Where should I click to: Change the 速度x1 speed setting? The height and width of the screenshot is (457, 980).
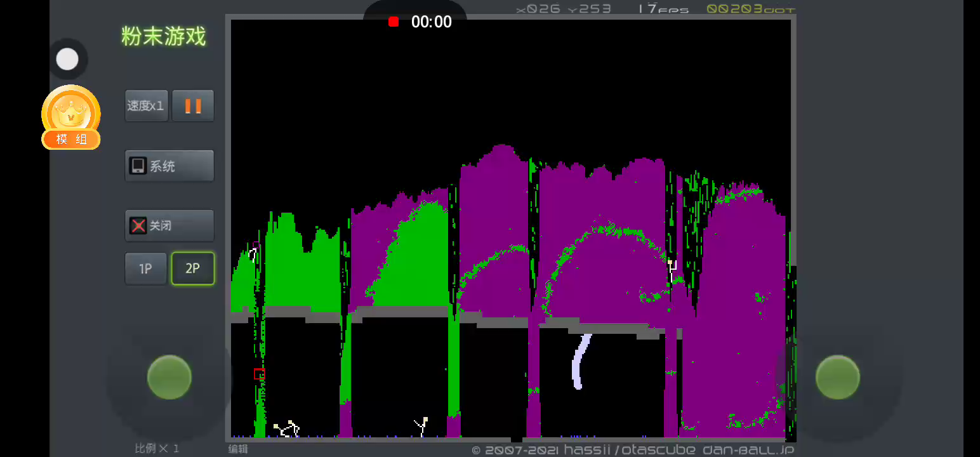[146, 105]
